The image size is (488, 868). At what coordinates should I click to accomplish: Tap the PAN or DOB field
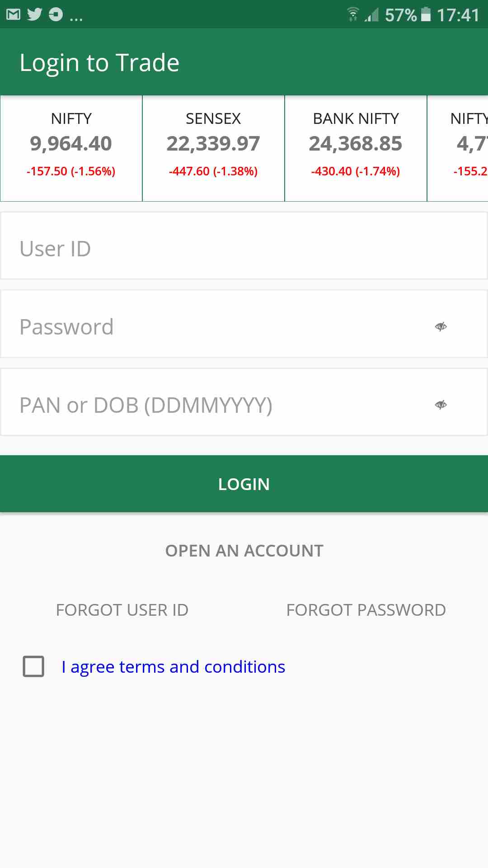(x=217, y=405)
